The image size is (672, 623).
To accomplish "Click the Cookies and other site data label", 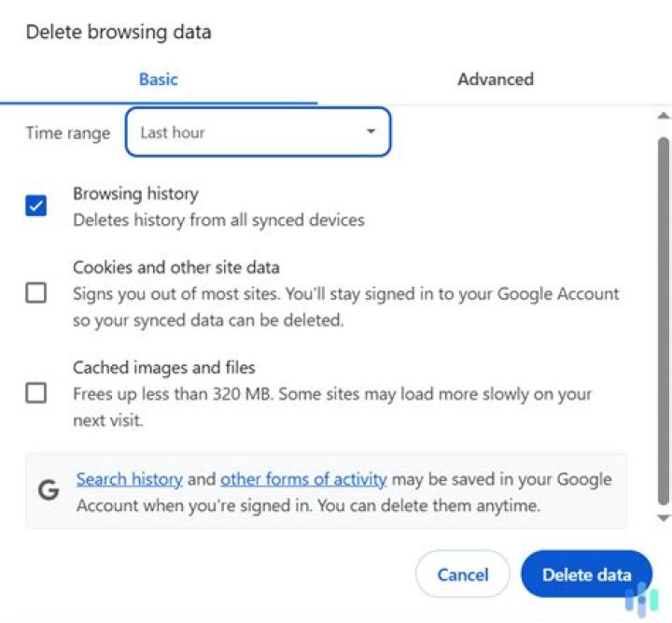I will coord(176,268).
